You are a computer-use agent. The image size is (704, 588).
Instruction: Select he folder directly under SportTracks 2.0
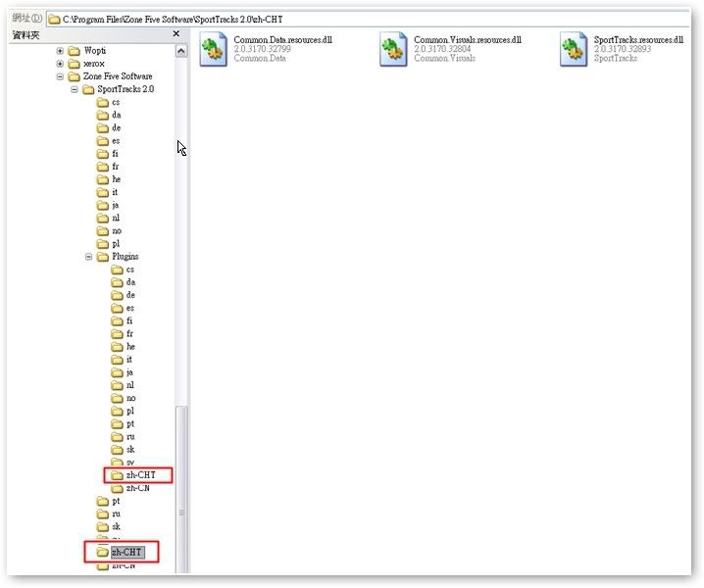pos(109,179)
